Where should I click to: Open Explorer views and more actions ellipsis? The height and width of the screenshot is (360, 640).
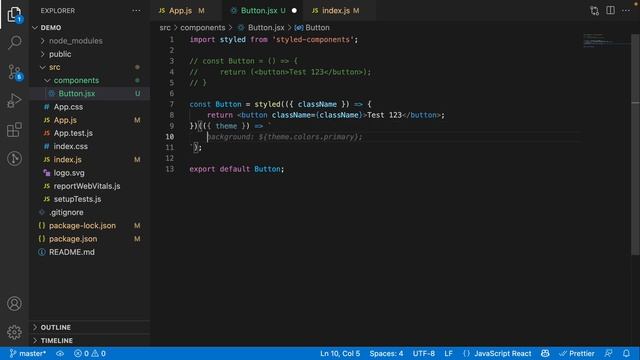point(136,11)
